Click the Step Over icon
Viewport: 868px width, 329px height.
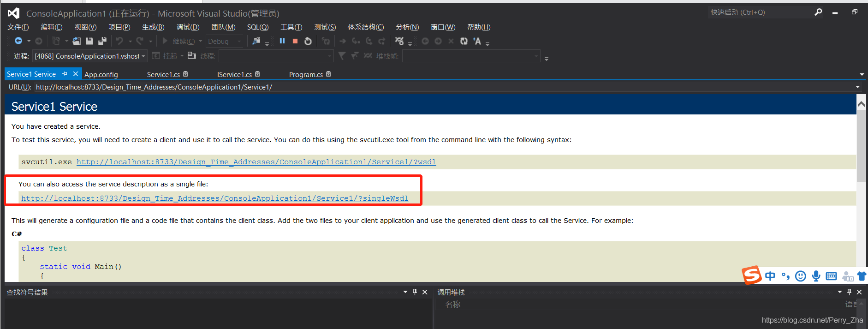369,41
